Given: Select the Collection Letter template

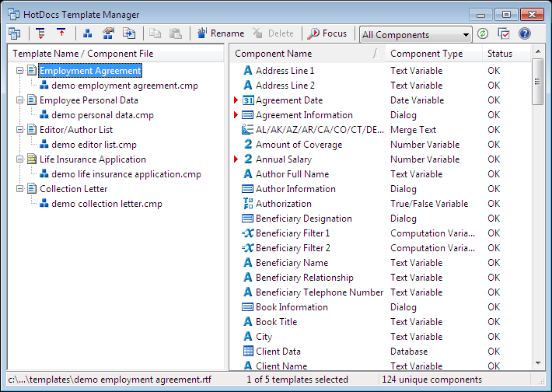Looking at the screenshot, I should [74, 189].
